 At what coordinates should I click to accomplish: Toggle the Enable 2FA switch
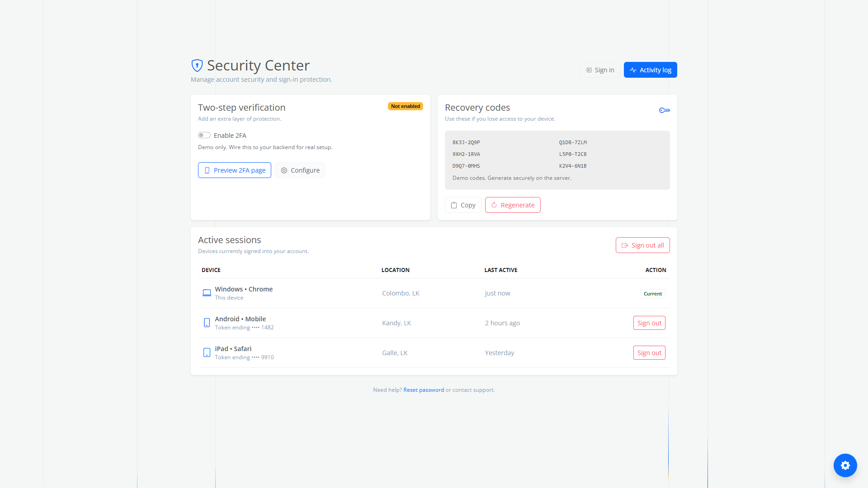pyautogui.click(x=204, y=135)
